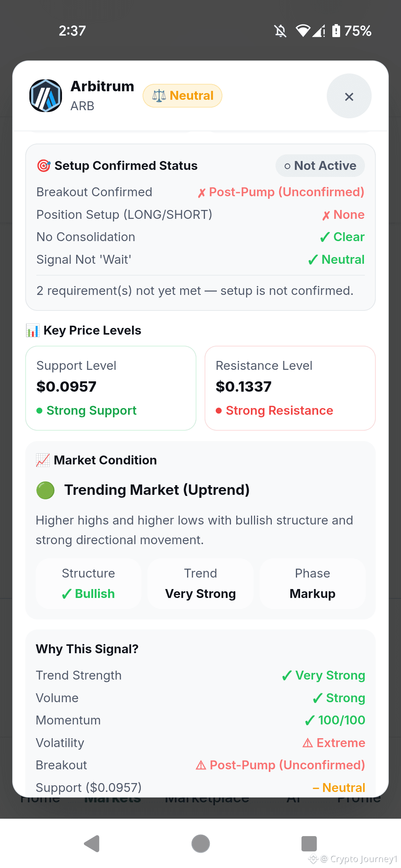The width and height of the screenshot is (401, 868).
Task: Select the Phase Markup tile
Action: coord(313,583)
